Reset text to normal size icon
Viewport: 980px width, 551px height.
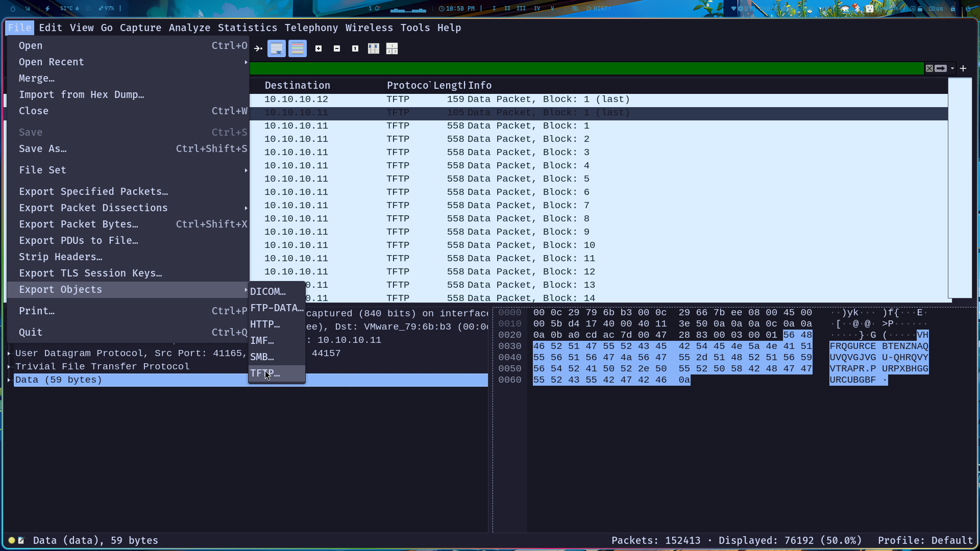coord(355,48)
